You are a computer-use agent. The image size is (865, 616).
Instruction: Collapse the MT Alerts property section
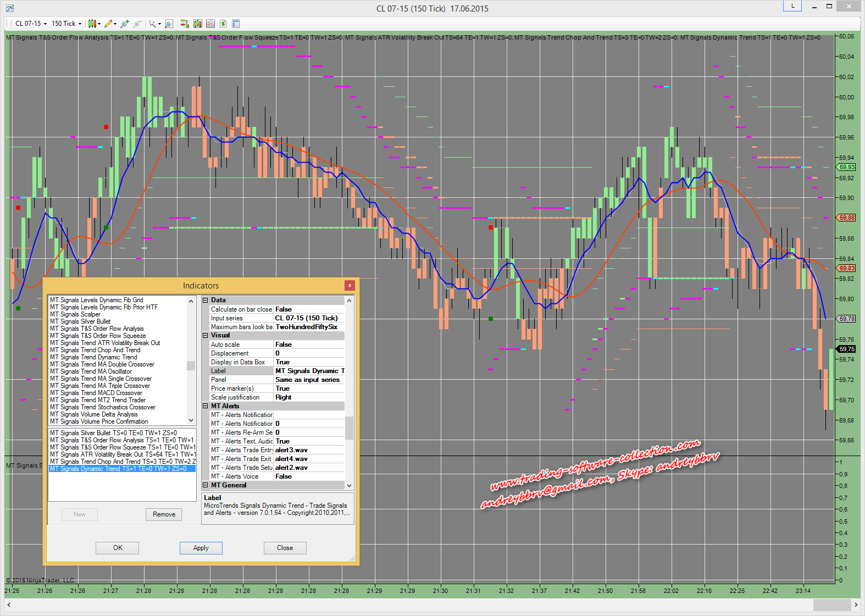pyautogui.click(x=206, y=406)
